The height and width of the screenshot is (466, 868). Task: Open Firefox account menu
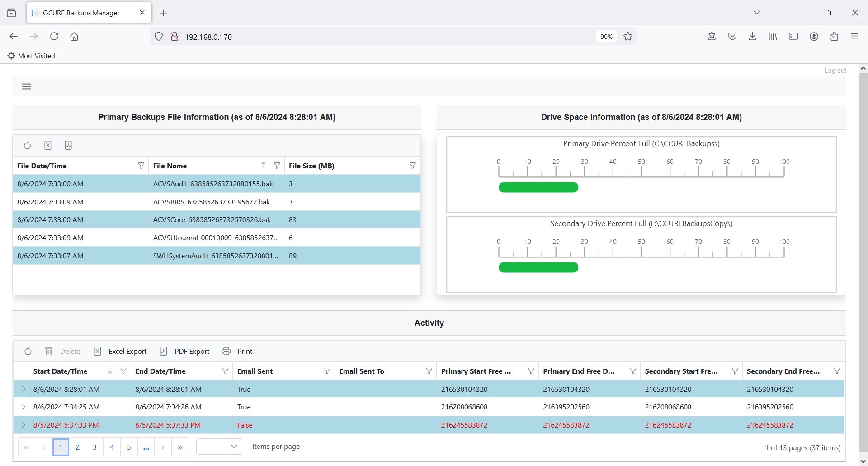point(814,37)
